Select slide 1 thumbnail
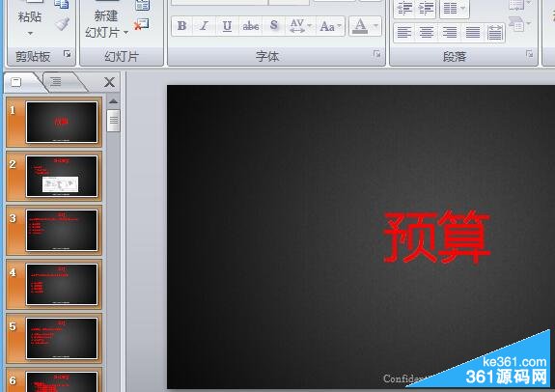The width and height of the screenshot is (555, 392). [x=54, y=123]
